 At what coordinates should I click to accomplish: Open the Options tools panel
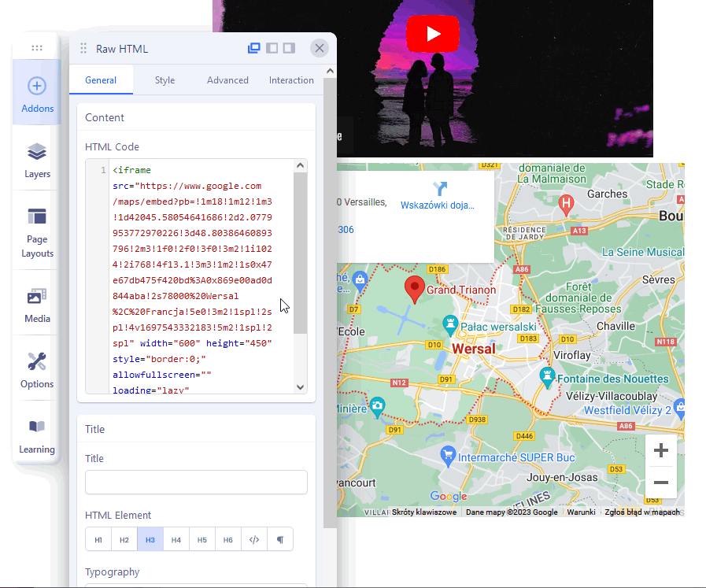pos(37,368)
